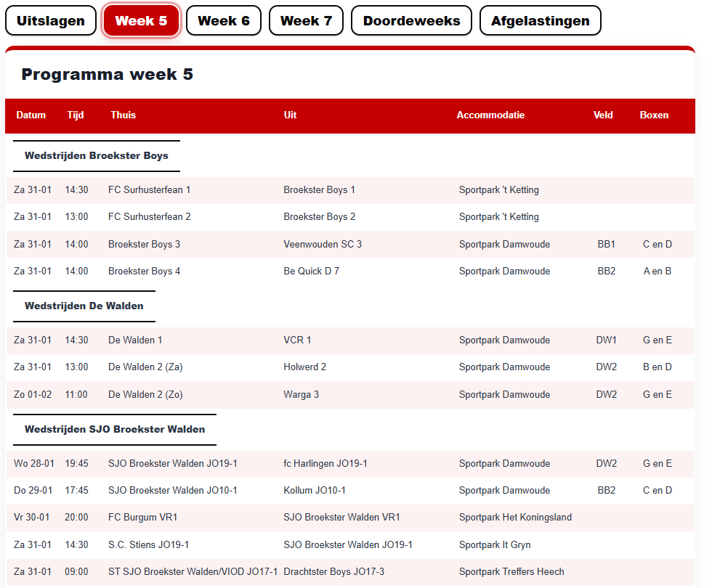
Task: Select the FC Surhusterfean 1 home team
Action: point(149,190)
